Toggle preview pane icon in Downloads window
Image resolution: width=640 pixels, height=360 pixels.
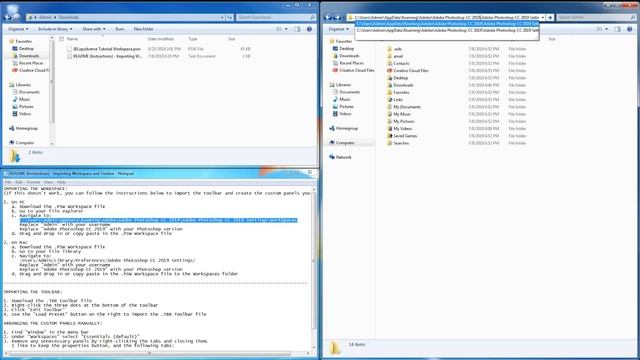click(297, 29)
